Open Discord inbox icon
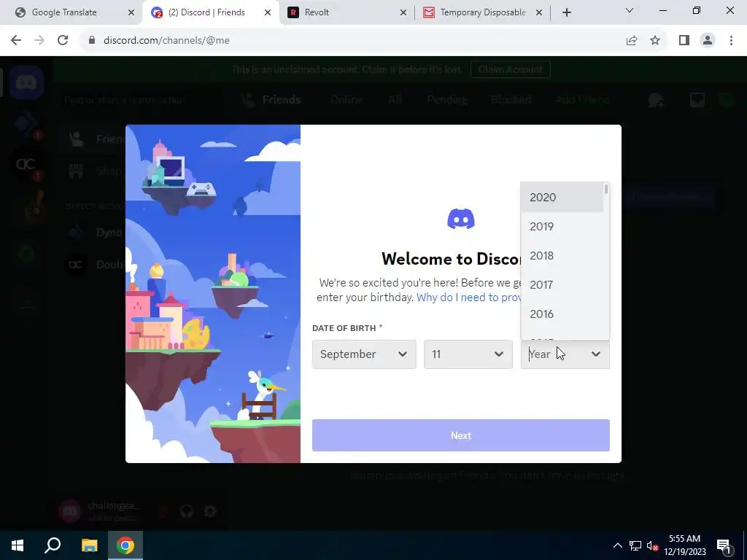Image resolution: width=747 pixels, height=560 pixels. (x=697, y=100)
